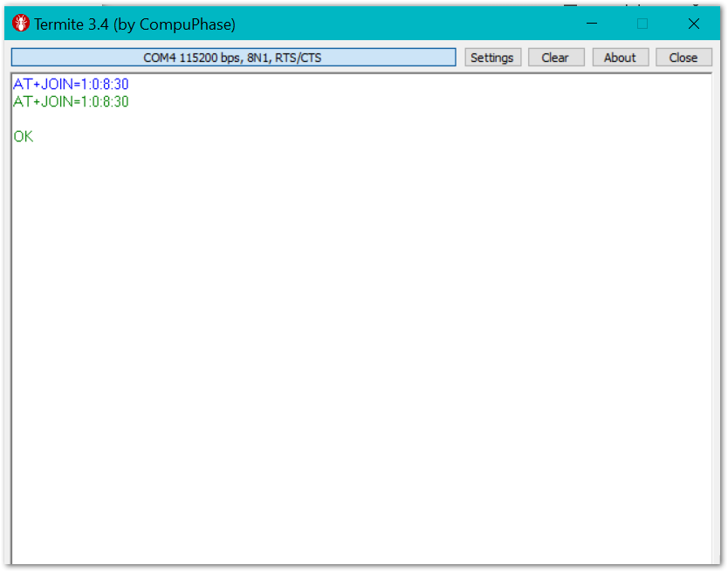Minimize the Termite window

click(x=592, y=24)
